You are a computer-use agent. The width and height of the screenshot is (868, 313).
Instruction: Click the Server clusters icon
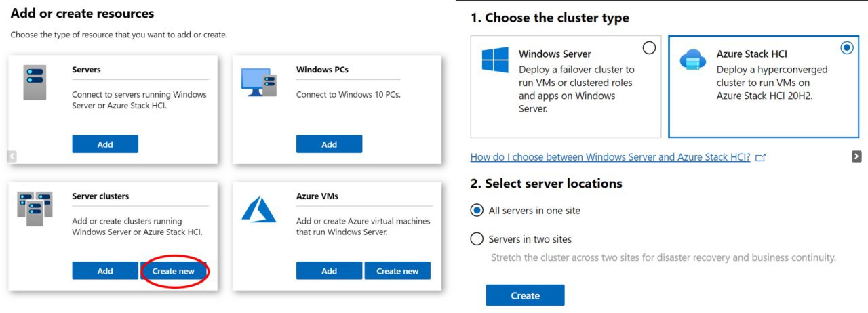[35, 209]
